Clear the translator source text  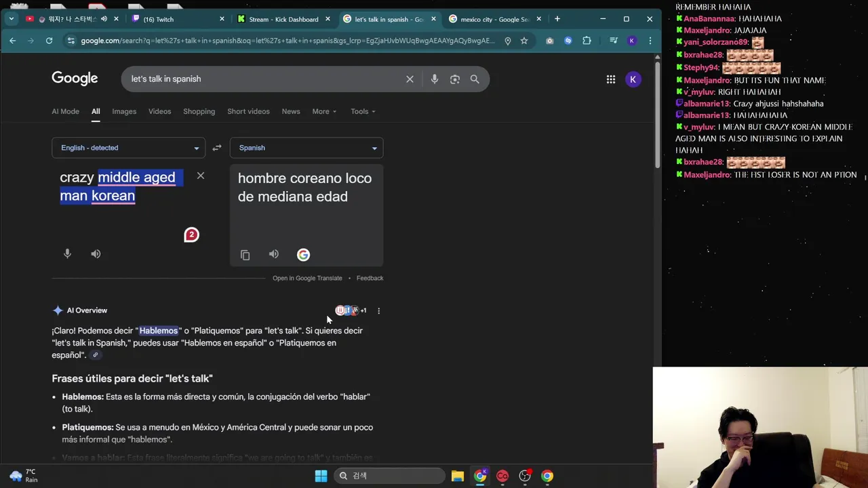[x=201, y=176]
